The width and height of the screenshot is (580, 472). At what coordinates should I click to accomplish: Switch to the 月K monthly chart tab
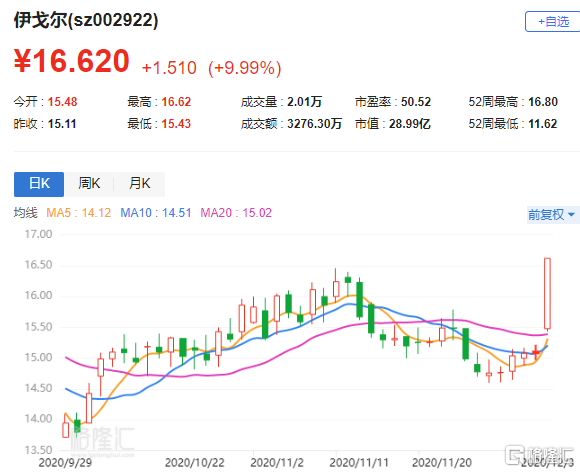139,184
